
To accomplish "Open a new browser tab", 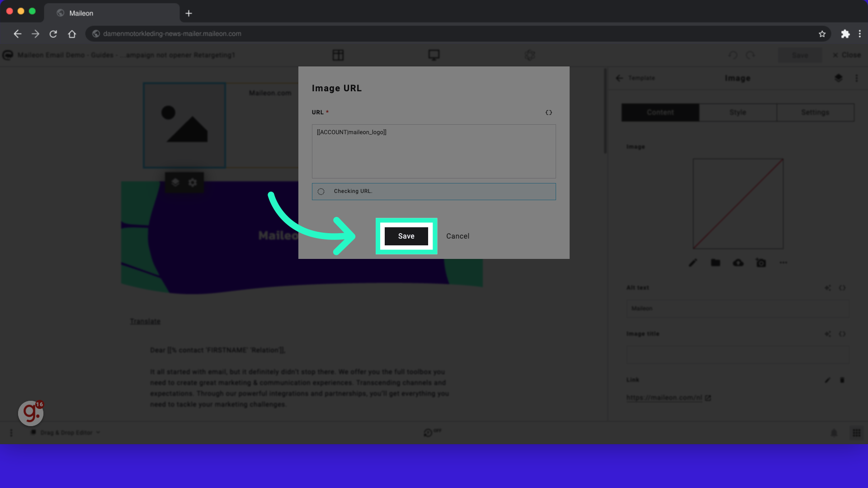I will (x=189, y=14).
